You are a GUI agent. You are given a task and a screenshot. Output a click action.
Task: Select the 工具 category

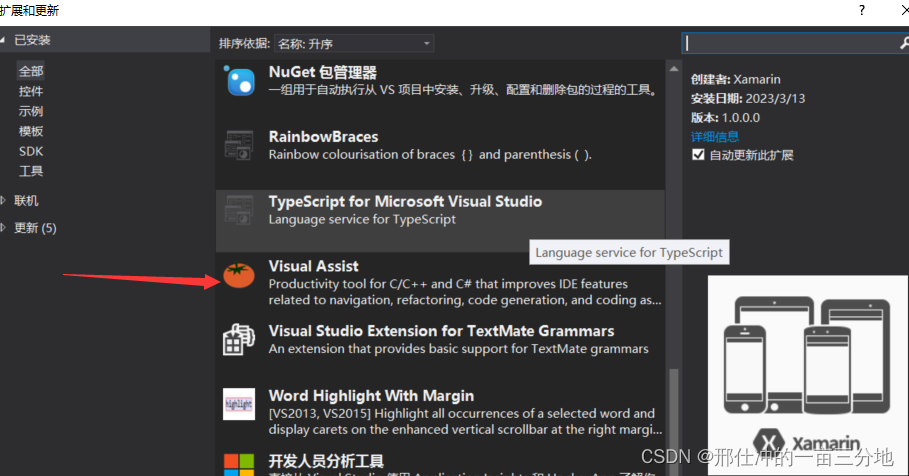tap(31, 171)
